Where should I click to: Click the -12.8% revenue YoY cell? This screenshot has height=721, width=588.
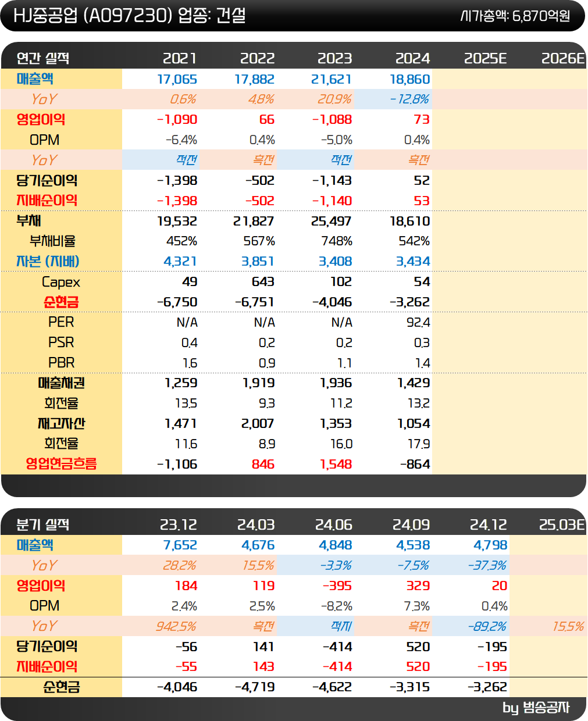(409, 99)
